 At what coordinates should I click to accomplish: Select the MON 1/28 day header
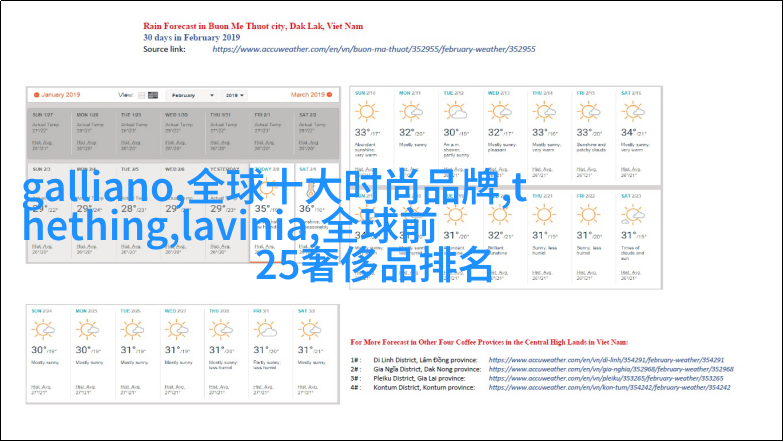(88, 115)
